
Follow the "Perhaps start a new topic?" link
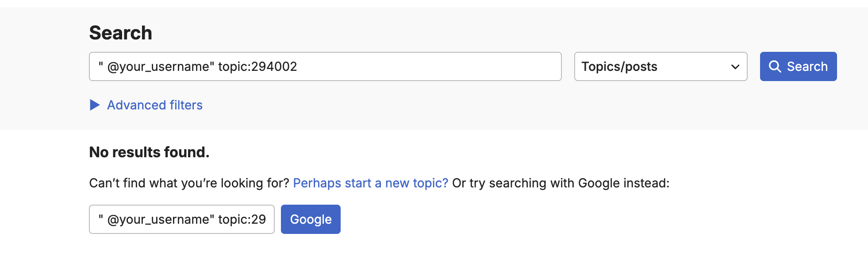point(370,183)
